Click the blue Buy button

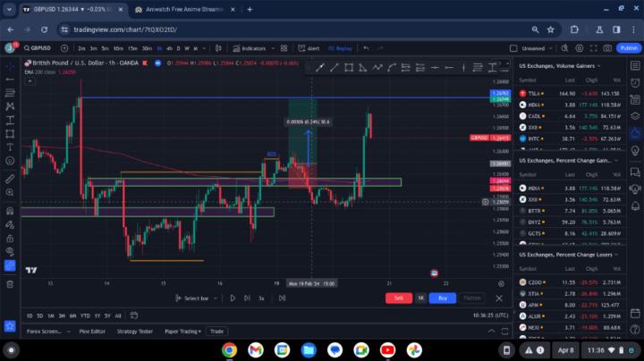(x=443, y=298)
